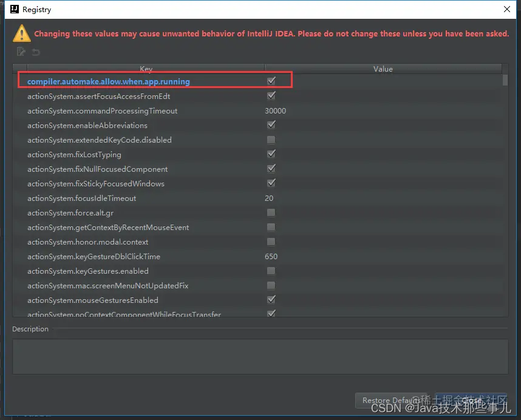Viewport: 521px width, 420px height.
Task: Select actionSystem.enableAbbreviations key row
Action: point(87,126)
